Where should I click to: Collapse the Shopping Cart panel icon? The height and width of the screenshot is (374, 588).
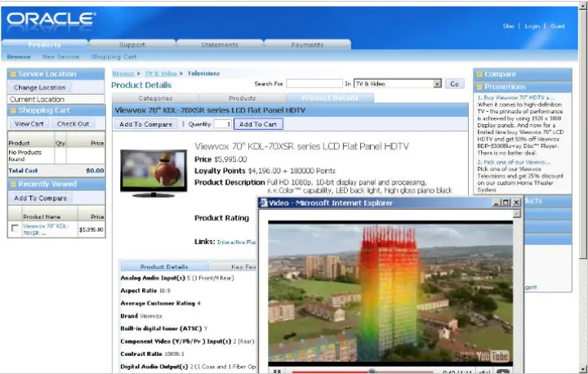click(13, 110)
